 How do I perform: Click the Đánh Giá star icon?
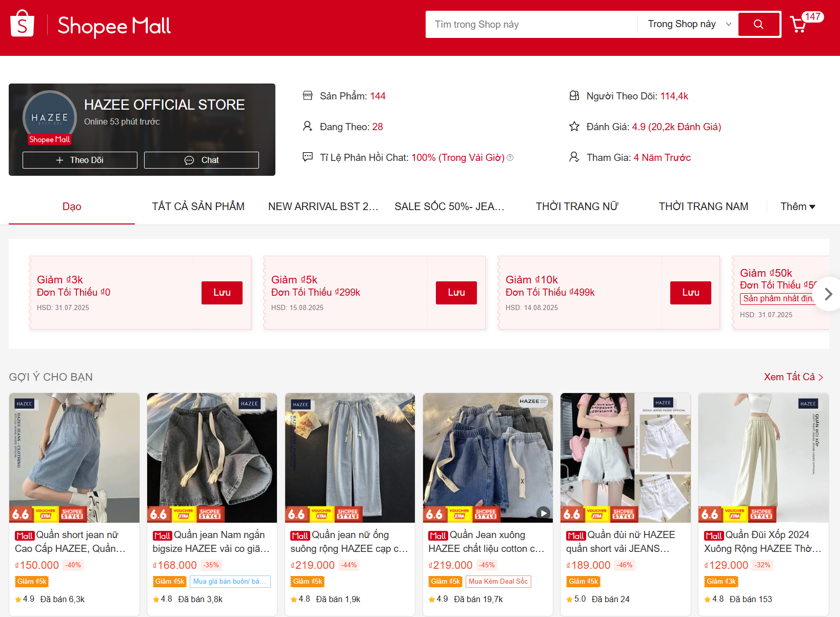click(x=574, y=127)
